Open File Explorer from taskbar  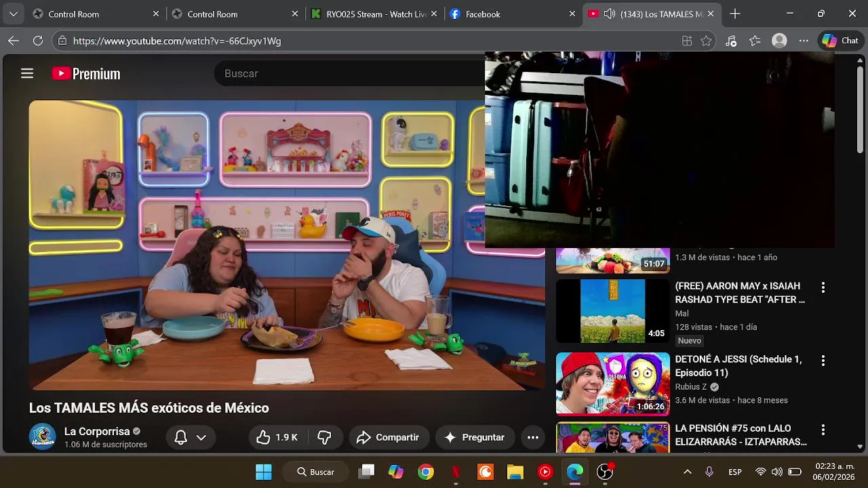[x=515, y=472]
